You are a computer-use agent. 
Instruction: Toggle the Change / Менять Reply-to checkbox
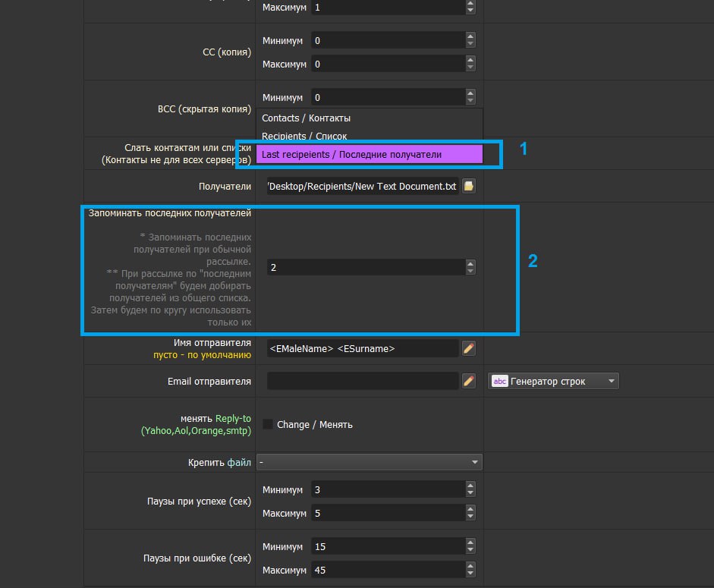pyautogui.click(x=268, y=424)
